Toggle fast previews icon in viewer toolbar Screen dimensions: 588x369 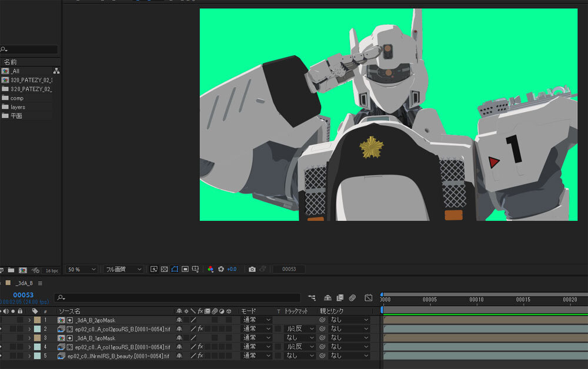click(x=153, y=269)
